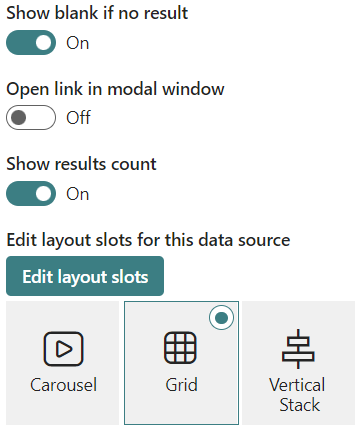Click the Off label beside modal window toggle
The height and width of the screenshot is (430, 360).
pyautogui.click(x=78, y=118)
